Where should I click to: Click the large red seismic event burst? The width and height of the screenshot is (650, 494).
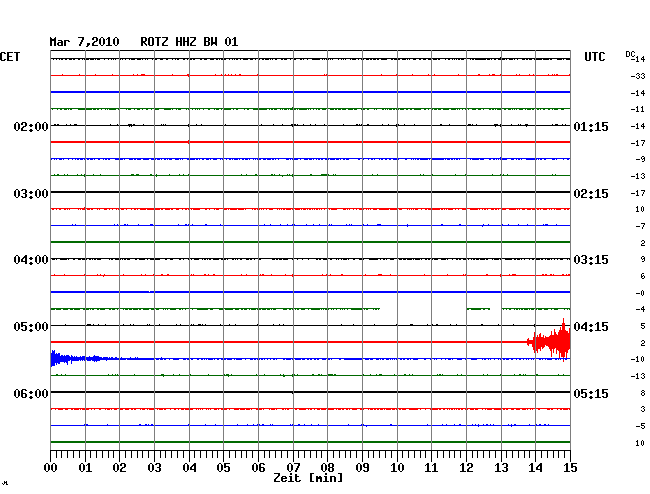point(549,341)
